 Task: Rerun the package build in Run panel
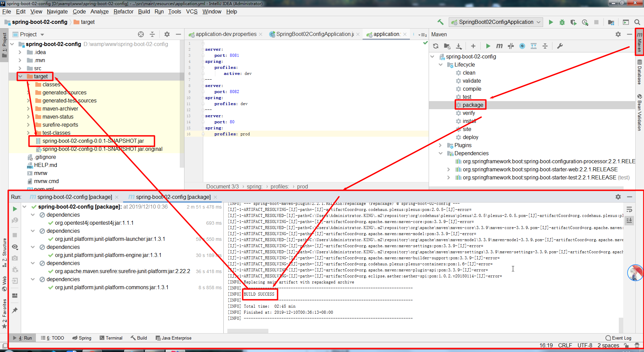15,209
